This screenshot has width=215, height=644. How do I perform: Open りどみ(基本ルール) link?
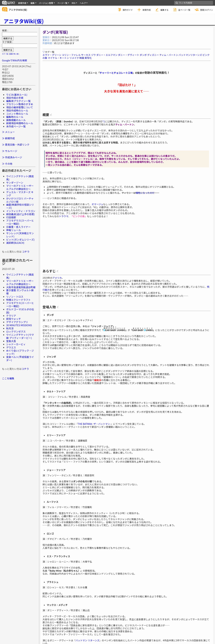pyautogui.click(x=17, y=95)
